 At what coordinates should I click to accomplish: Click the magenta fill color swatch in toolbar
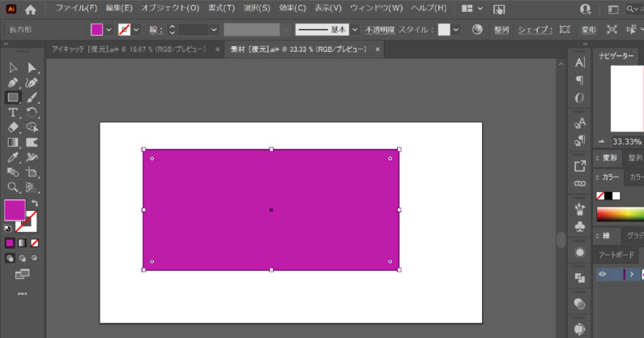click(x=14, y=210)
